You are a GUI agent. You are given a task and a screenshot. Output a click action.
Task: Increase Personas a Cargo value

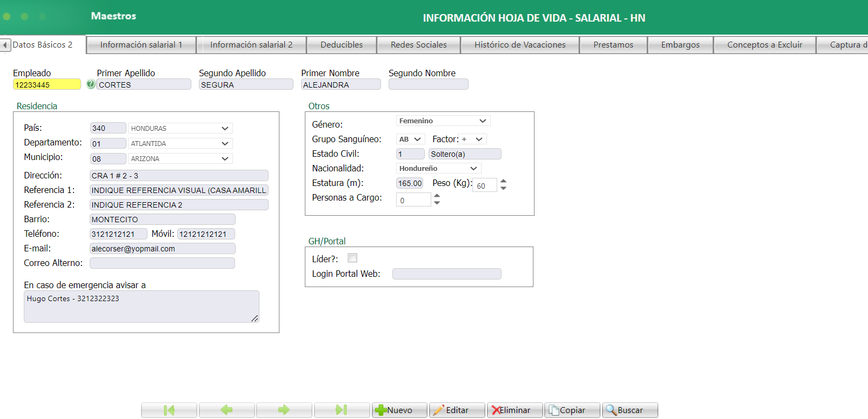[x=437, y=196]
